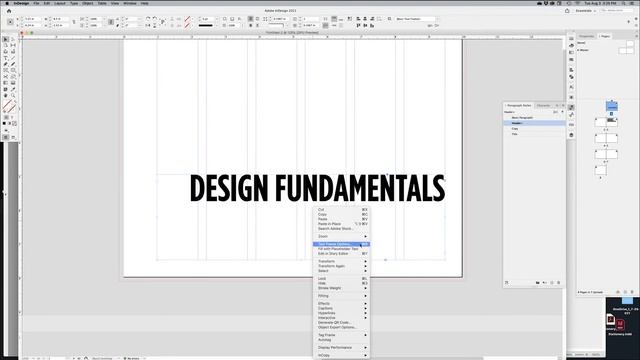
Task: Expand the Transform submenu
Action: [x=342, y=261]
